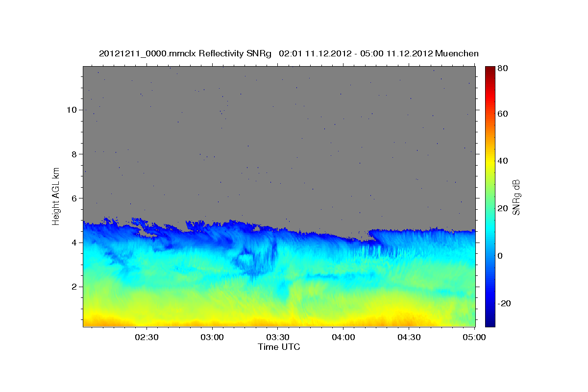The width and height of the screenshot is (588, 392).
Task: Click the height axis label '2'
Action: [x=74, y=287]
